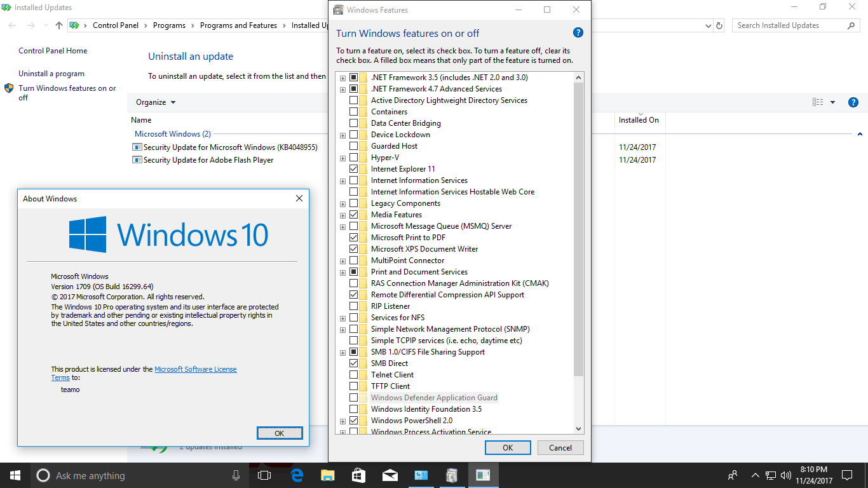The width and height of the screenshot is (868, 488).
Task: Toggle the SMB Direct checkbox
Action: point(353,363)
